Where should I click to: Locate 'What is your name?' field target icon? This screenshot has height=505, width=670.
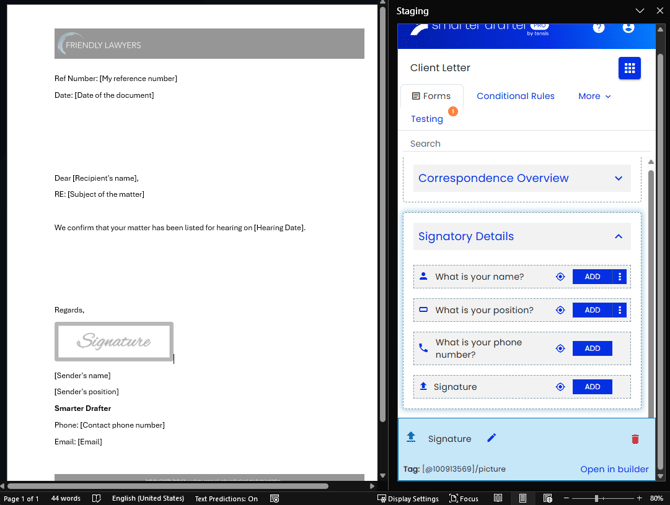(x=560, y=277)
